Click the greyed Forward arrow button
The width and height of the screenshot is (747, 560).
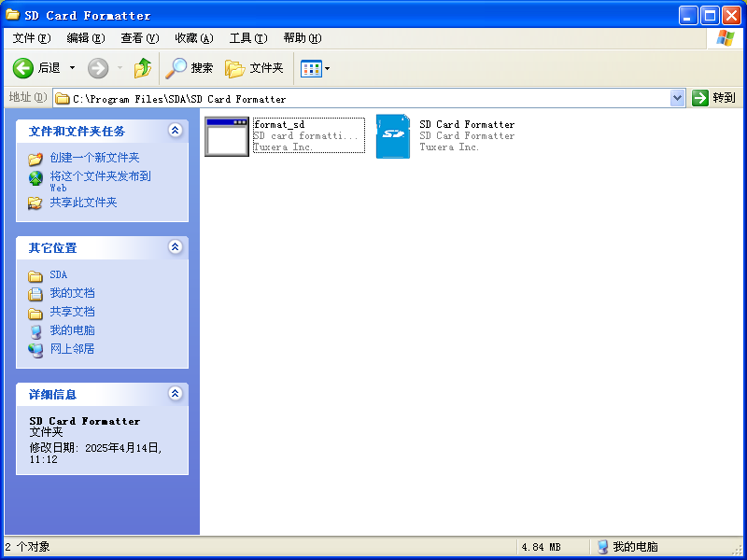pos(98,68)
